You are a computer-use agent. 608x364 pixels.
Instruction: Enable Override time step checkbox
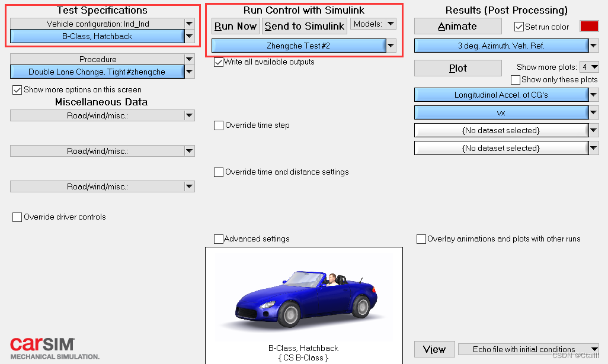tap(219, 125)
